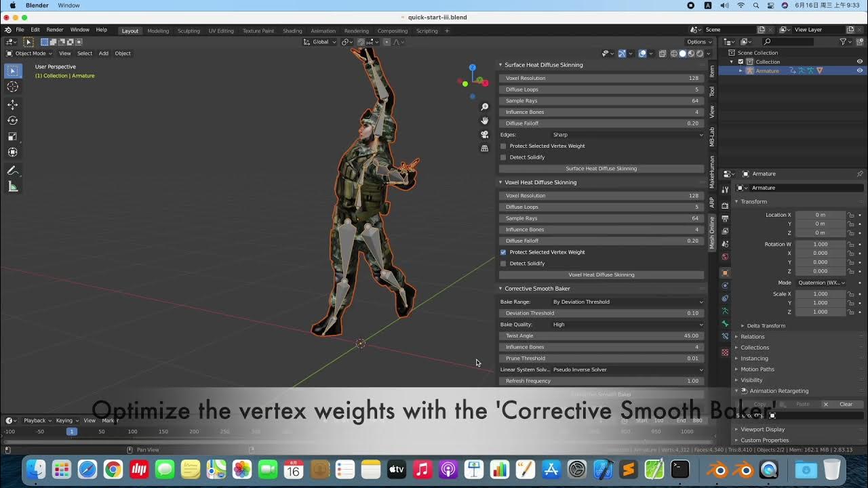Open the Add menu in viewport header

click(x=103, y=54)
